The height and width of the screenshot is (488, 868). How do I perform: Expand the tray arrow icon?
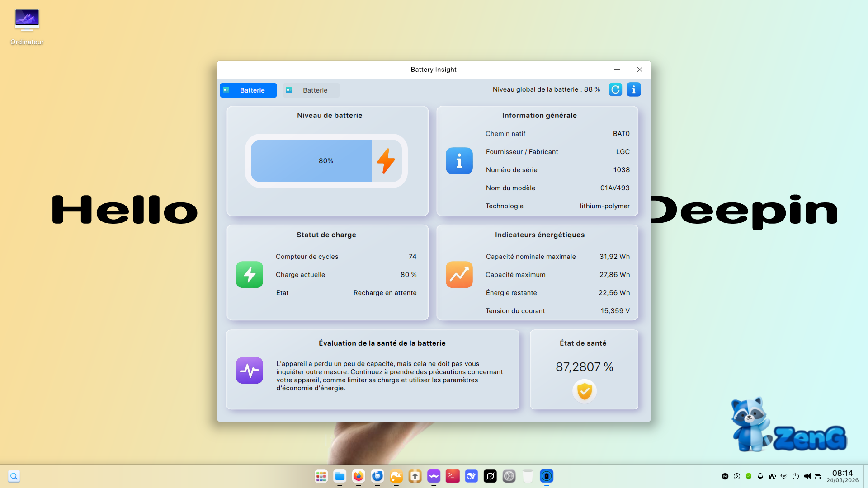[737, 476]
